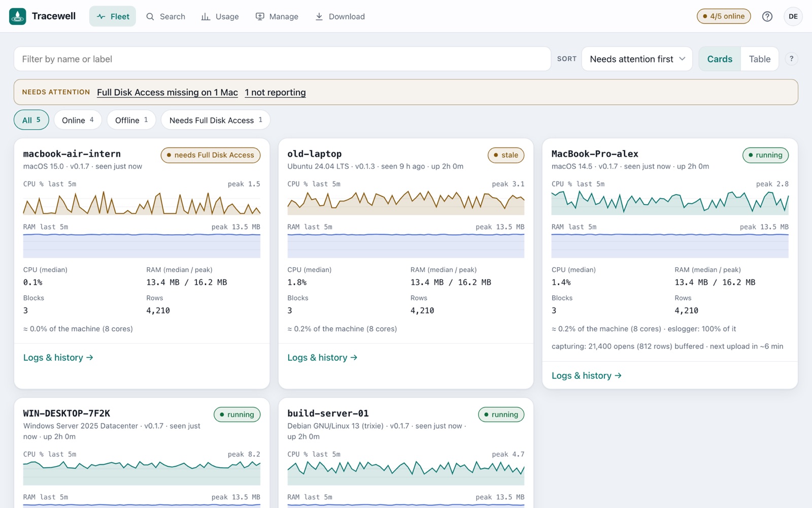Open Logs & history for MacBook-Pro-alex
This screenshot has height=508, width=812.
coord(587,375)
